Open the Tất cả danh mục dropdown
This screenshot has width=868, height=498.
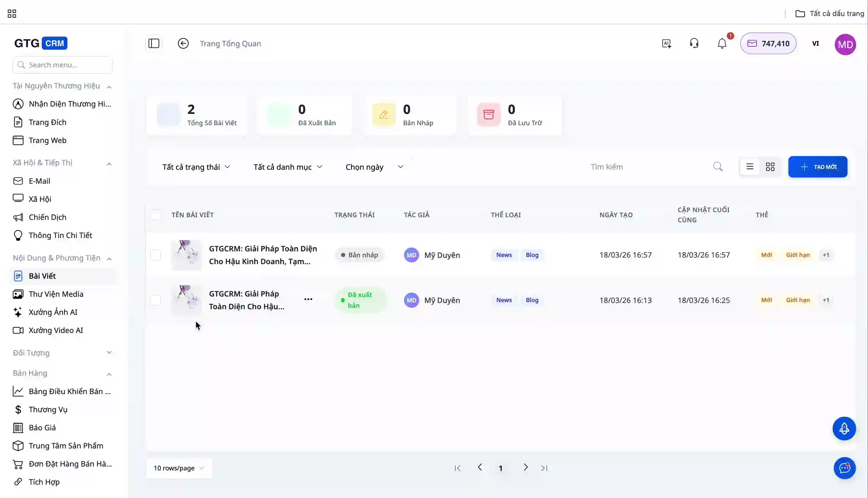point(288,167)
